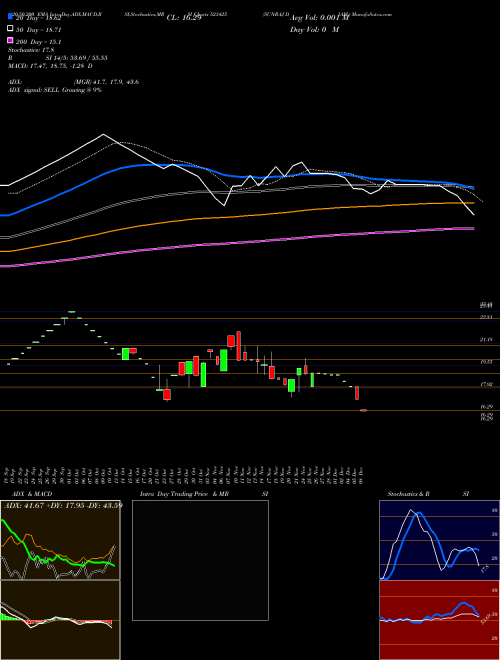Screen dimensions: 500x660
Task: Click the last red candlestick at 16.29
Action: tap(363, 410)
